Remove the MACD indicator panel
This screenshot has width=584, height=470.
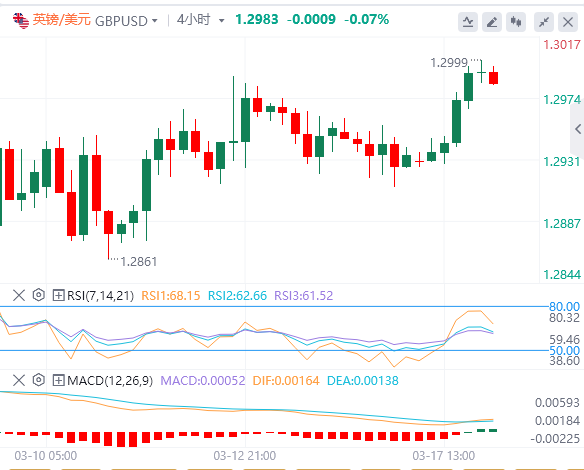point(19,380)
